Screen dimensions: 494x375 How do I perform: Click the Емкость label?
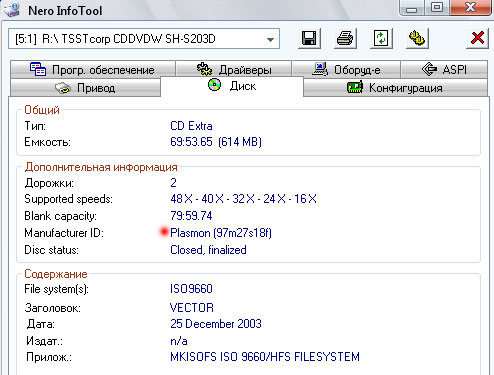(x=48, y=142)
